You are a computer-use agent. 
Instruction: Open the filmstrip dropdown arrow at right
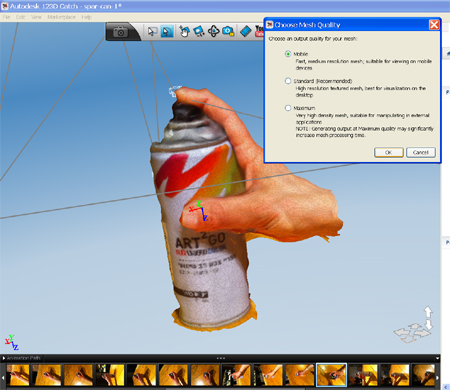437,358
